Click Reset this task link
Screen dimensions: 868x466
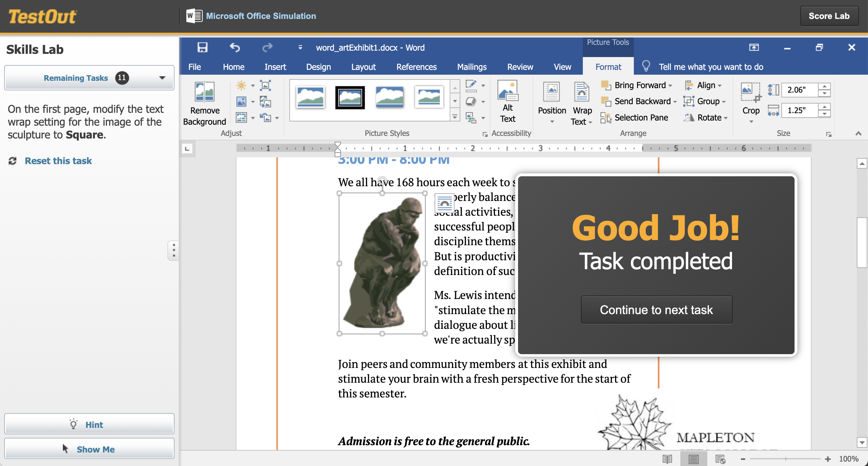(58, 161)
